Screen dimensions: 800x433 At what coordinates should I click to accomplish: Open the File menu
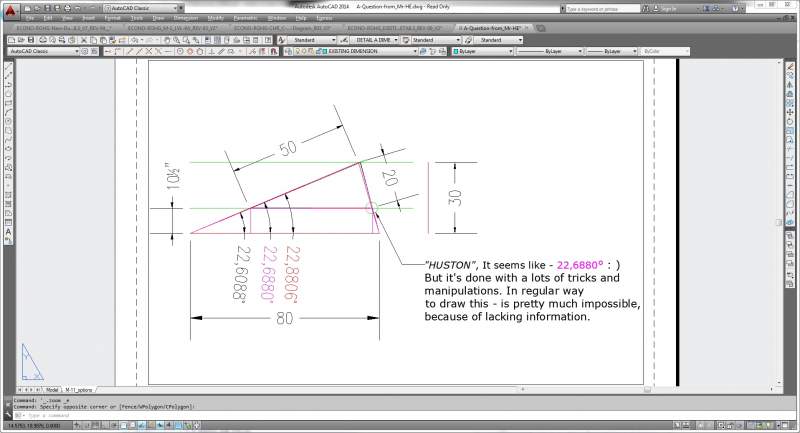[30, 18]
